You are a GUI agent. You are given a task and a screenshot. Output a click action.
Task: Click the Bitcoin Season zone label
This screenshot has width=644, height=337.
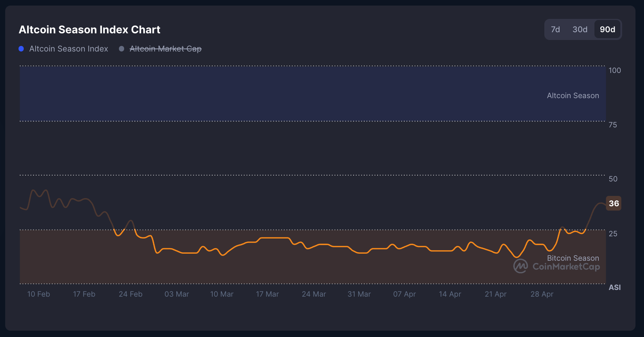pyautogui.click(x=573, y=258)
